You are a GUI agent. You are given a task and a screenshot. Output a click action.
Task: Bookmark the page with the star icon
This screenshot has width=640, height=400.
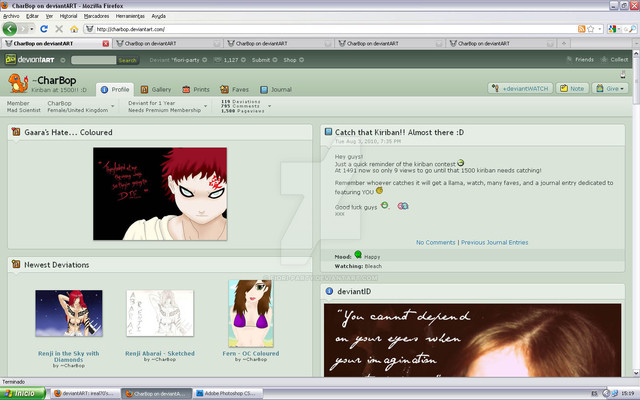pos(591,29)
